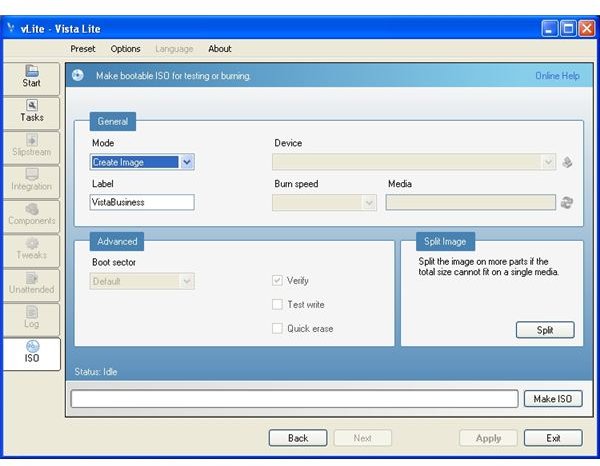Go to the Tasks sidebar section
This screenshot has width=600, height=466.
(x=31, y=113)
